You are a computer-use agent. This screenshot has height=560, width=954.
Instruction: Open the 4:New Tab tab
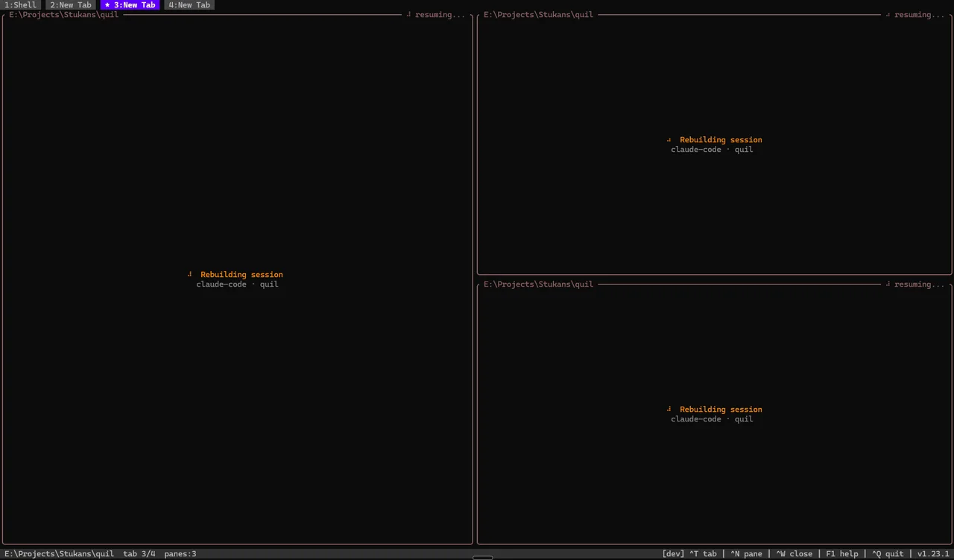coord(189,5)
